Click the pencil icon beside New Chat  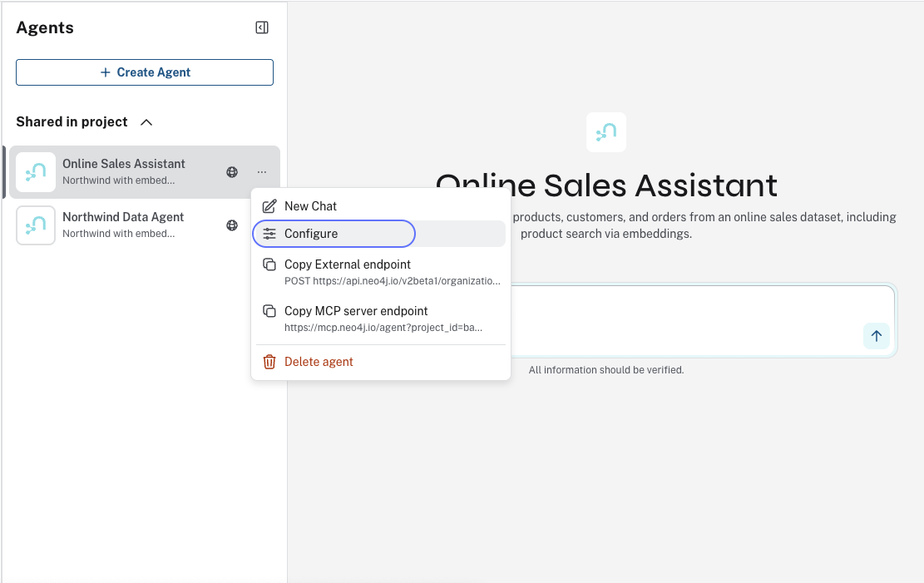tap(269, 205)
